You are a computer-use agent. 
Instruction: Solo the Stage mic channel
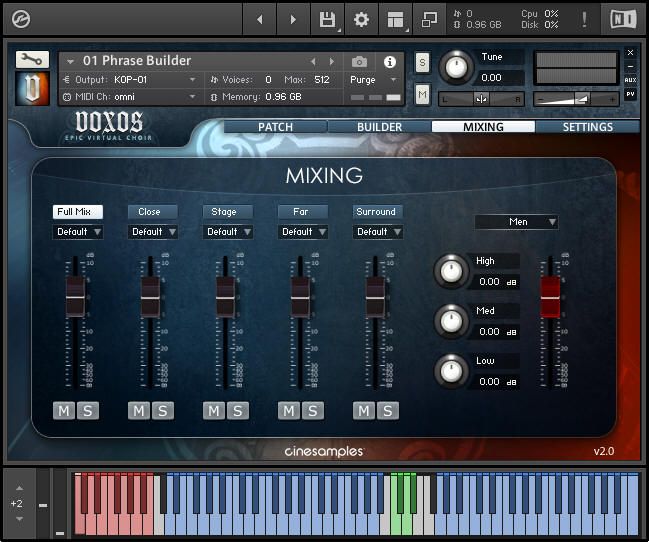[x=238, y=411]
